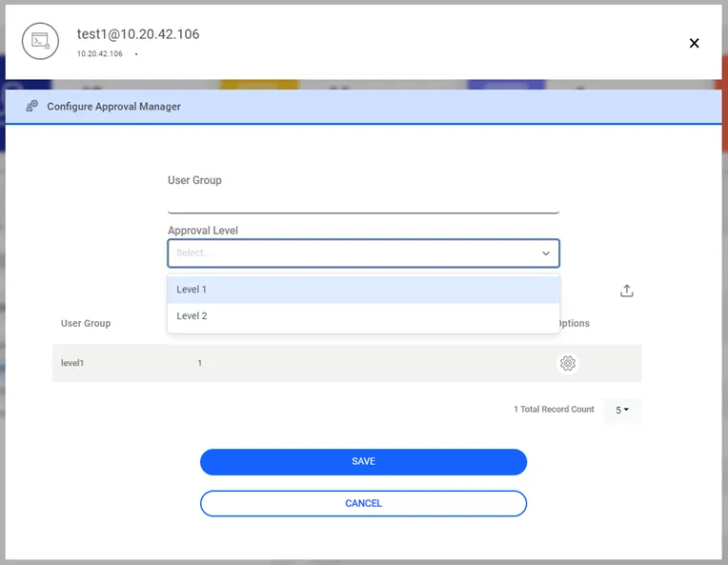Image resolution: width=728 pixels, height=565 pixels.
Task: Click the approval level value 1 cell
Action: click(200, 363)
